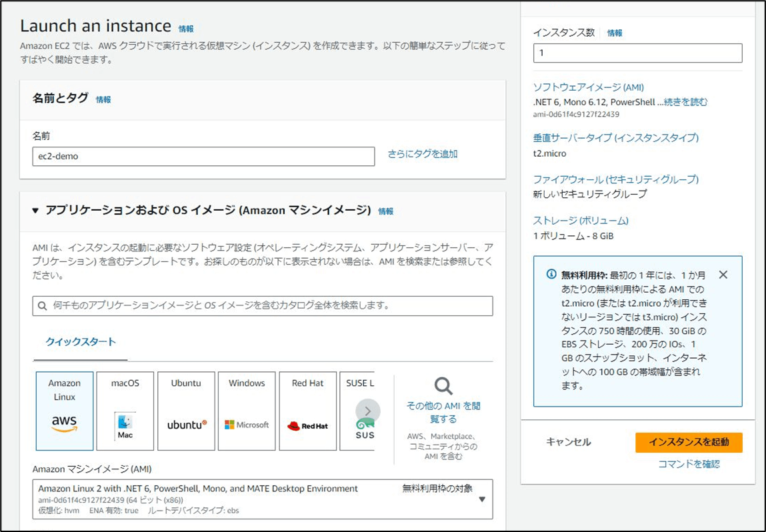This screenshot has height=532, width=766.
Task: Click 1 ボリューム - 8 GiB text
Action: pos(573,236)
